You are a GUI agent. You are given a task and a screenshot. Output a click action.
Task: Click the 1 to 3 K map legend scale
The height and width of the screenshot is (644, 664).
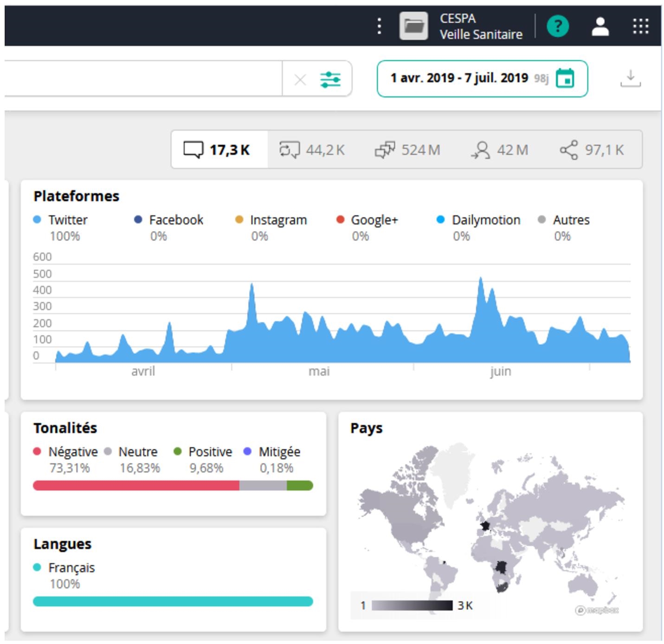[416, 605]
